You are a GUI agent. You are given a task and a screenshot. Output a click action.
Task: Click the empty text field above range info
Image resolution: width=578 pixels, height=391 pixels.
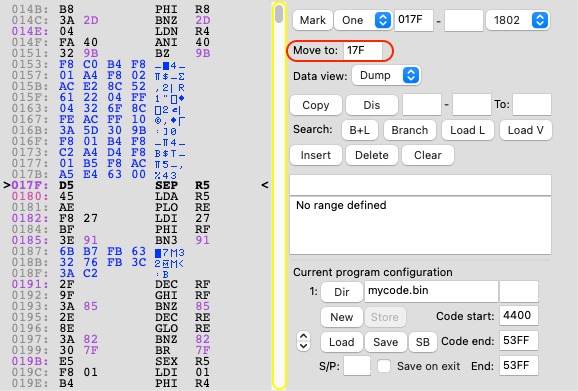[x=420, y=185]
